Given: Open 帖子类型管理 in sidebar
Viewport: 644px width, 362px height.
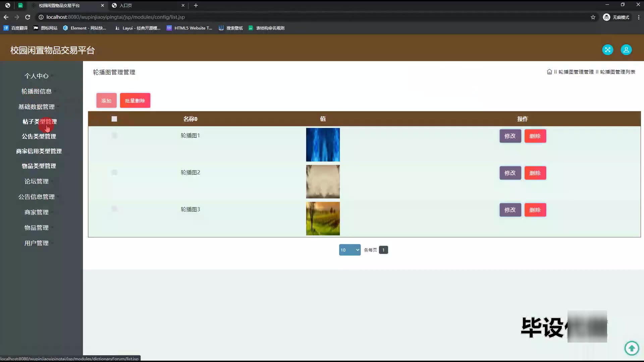Looking at the screenshot, I should (39, 122).
